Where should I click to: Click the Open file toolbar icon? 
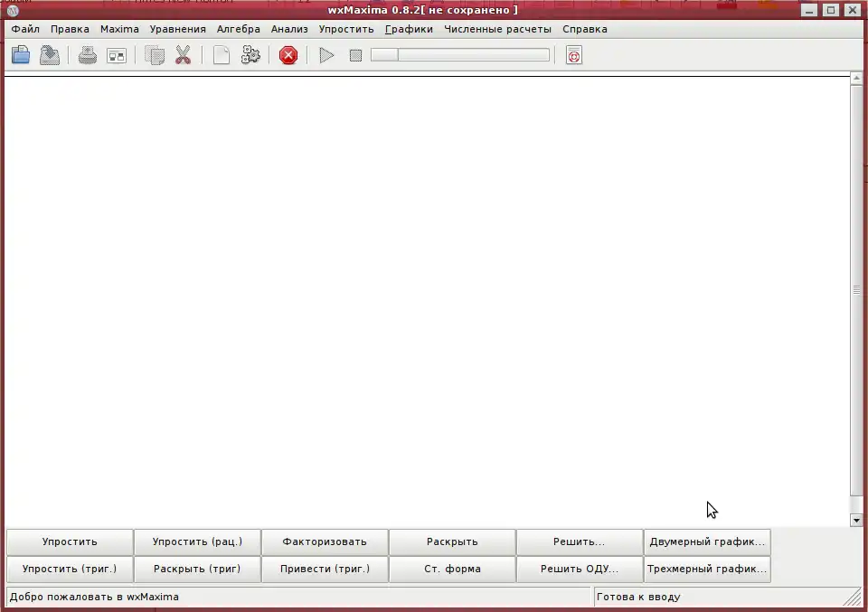click(x=21, y=56)
